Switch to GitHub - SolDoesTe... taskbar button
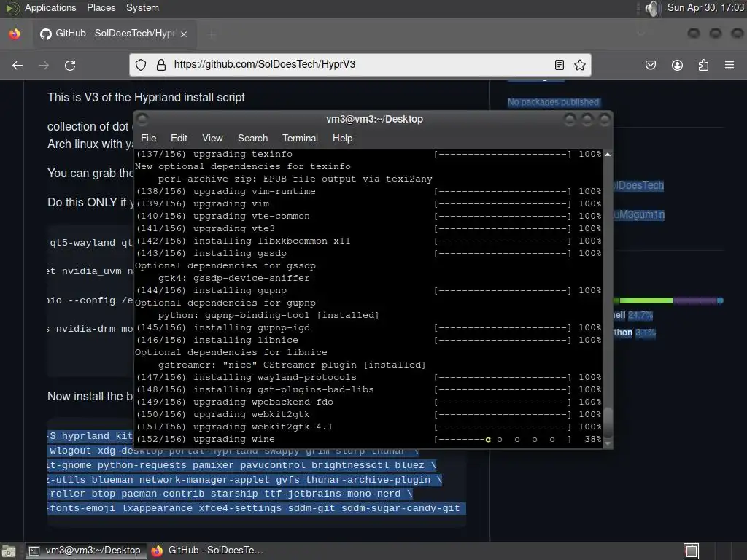747x560 pixels. [207, 551]
